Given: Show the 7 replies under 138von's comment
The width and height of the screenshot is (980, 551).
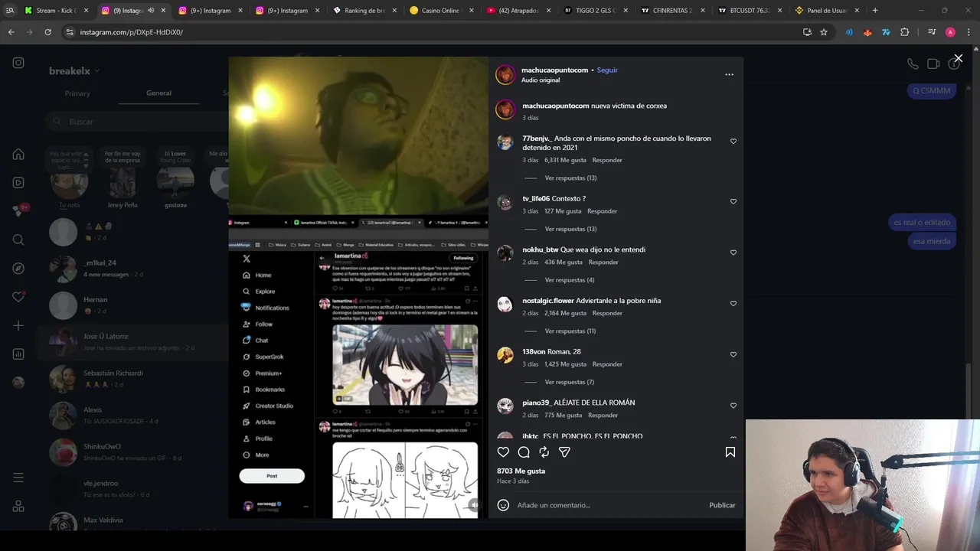Looking at the screenshot, I should (x=569, y=382).
